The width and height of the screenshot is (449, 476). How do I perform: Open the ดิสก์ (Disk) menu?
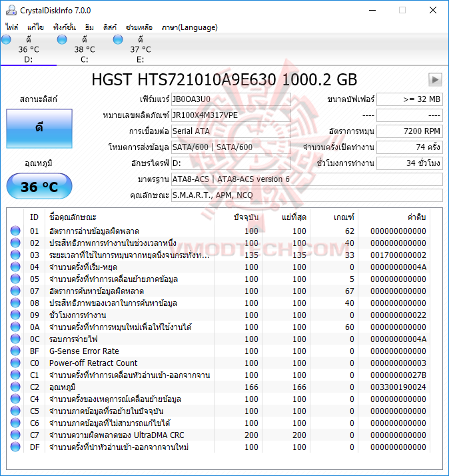coord(109,27)
